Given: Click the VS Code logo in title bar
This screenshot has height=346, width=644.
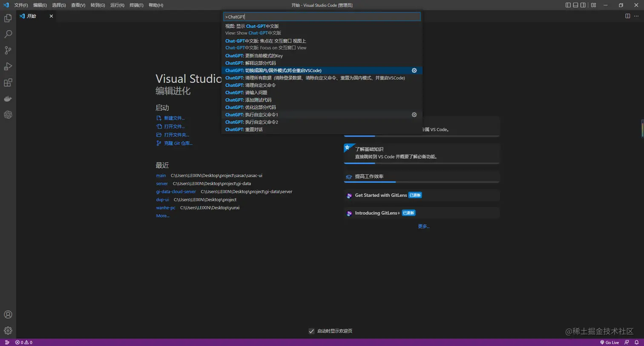Looking at the screenshot, I should click(6, 5).
